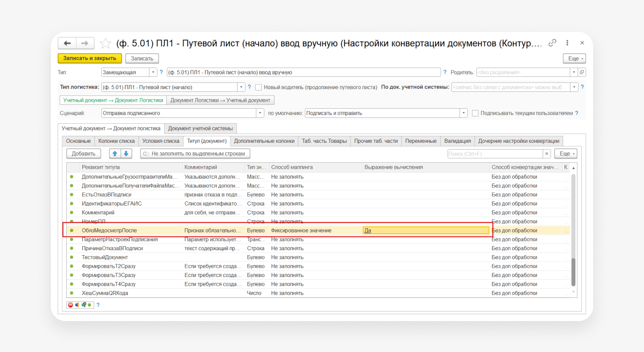Move the selected row down
This screenshot has height=352, width=644.
coord(126,154)
